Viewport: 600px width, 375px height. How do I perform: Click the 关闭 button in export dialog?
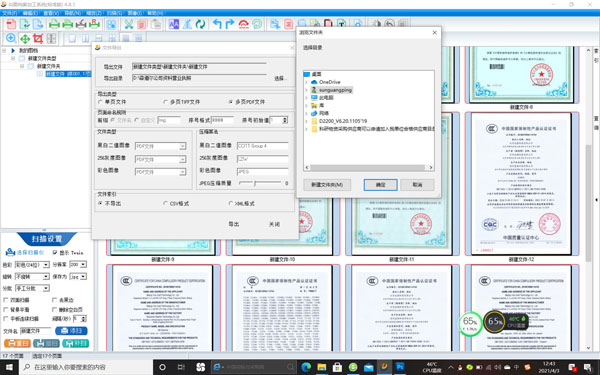pos(274,224)
